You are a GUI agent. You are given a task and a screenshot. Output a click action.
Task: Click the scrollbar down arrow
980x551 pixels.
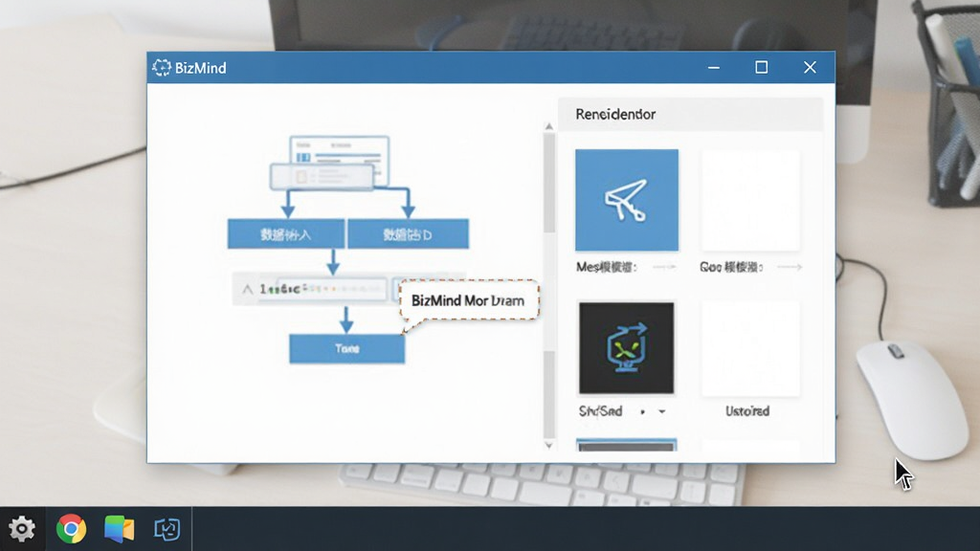548,445
